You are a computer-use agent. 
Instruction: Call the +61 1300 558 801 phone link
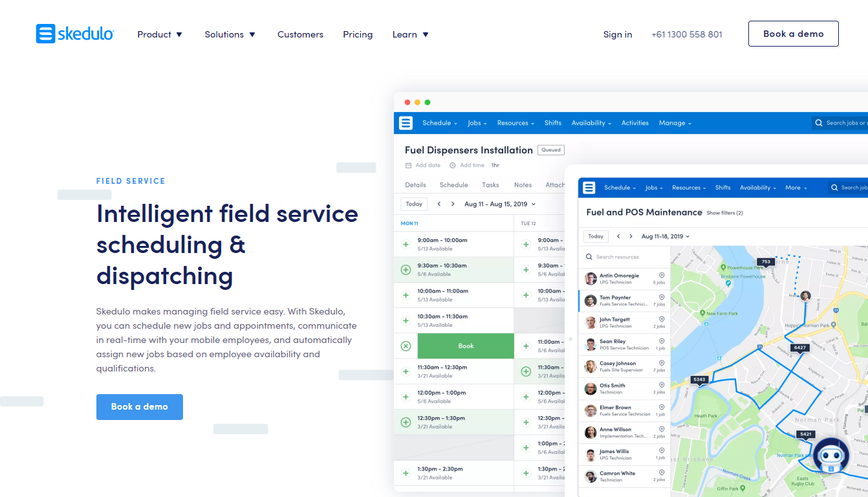click(687, 34)
